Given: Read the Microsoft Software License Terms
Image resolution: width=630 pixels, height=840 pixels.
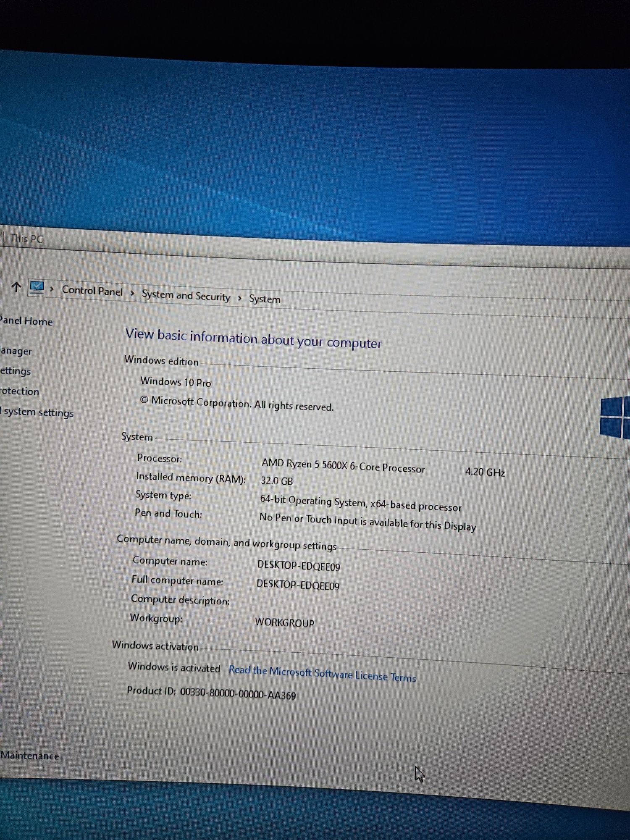Looking at the screenshot, I should (x=322, y=674).
